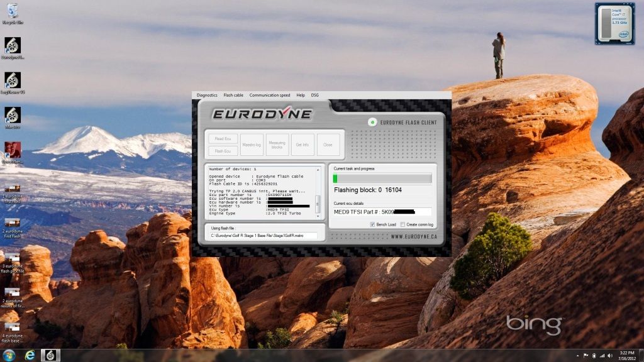The height and width of the screenshot is (362, 644).
Task: Open the clock showing 3:22 PM
Action: click(x=627, y=356)
